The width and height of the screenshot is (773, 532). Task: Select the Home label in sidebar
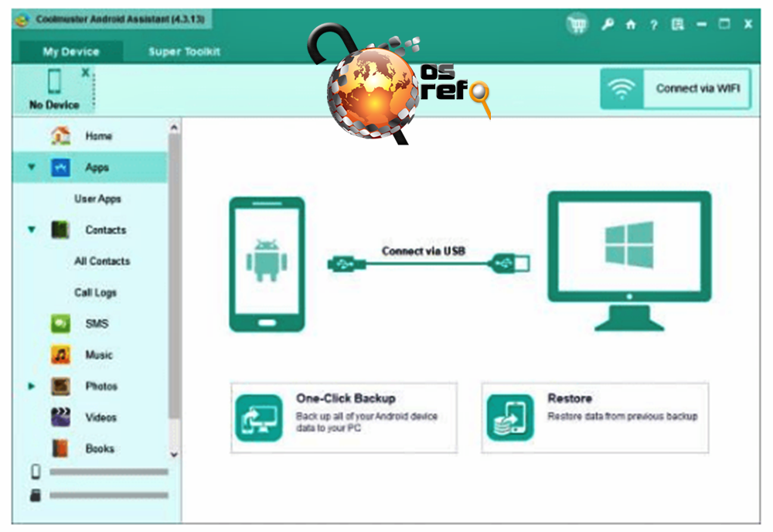point(99,136)
